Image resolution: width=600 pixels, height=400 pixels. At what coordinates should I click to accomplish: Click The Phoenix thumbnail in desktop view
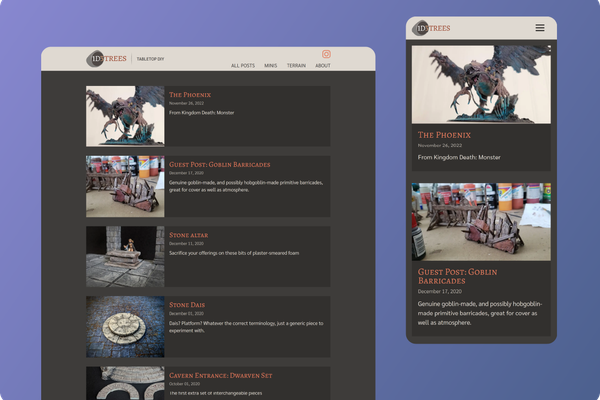125,116
